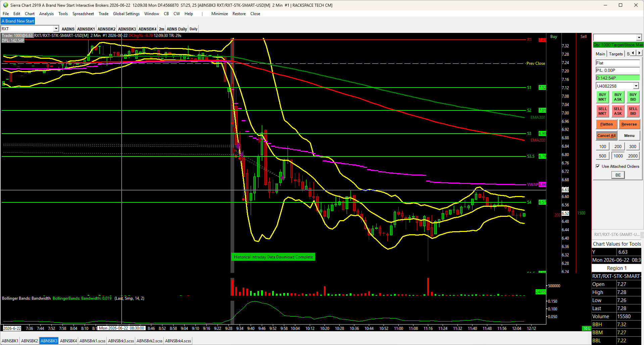Click the ABNSBK4 toolbar button
The height and width of the screenshot is (345, 644).
(x=147, y=29)
